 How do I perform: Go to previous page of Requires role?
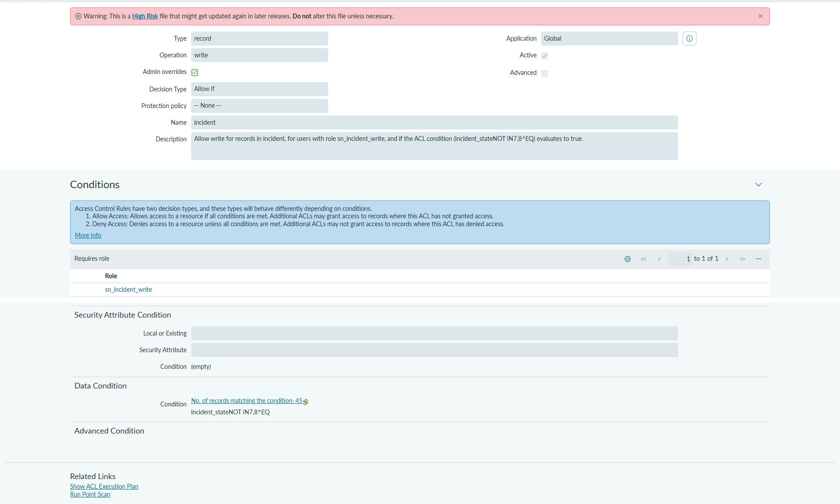[659, 259]
